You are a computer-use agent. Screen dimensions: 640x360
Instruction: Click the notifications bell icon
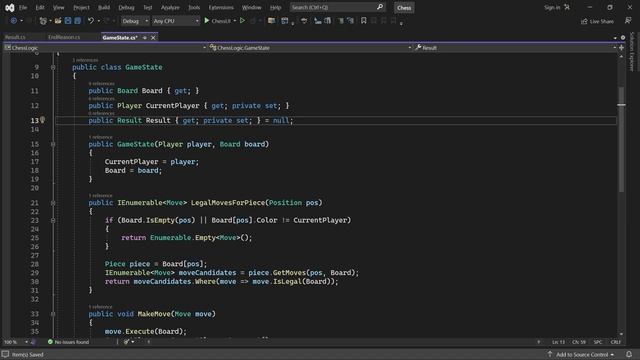click(629, 354)
